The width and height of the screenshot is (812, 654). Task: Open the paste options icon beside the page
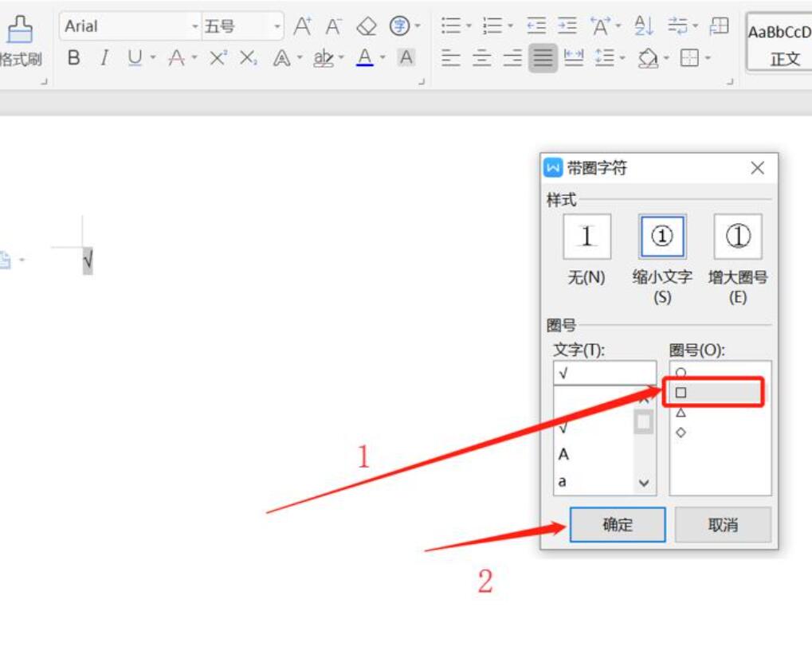[5, 260]
